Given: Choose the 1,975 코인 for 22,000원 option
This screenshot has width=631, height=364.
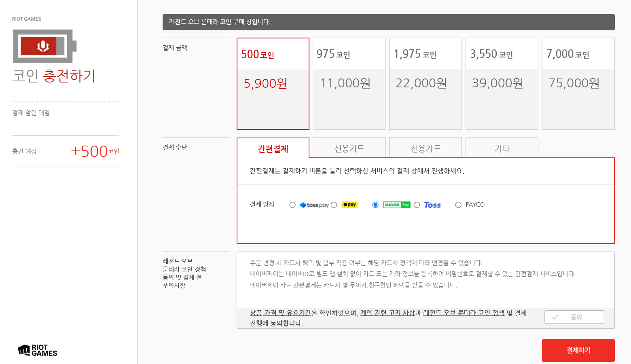Looking at the screenshot, I should pos(426,84).
